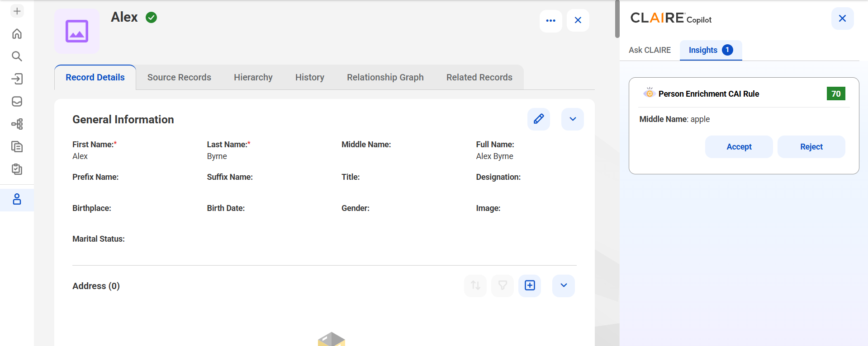Click the CLAIRE Copilot logo
This screenshot has width=868, height=346.
click(x=671, y=18)
